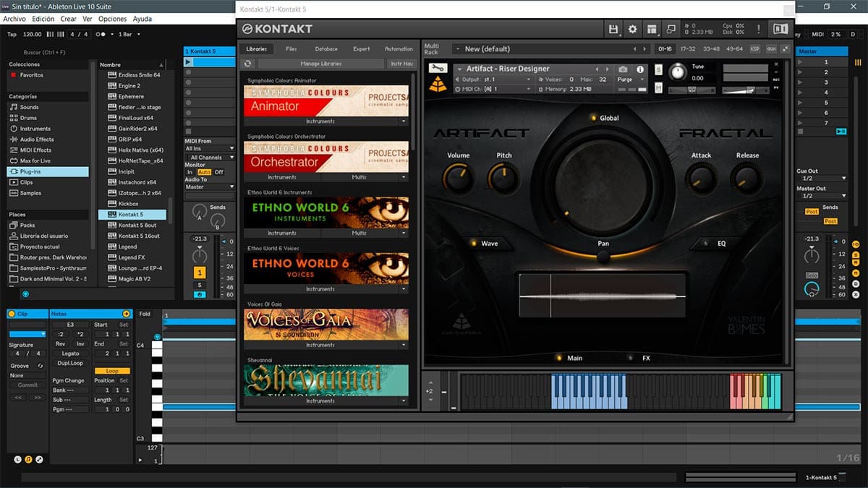Open the Purge dropdown
This screenshot has width=868, height=488.
pos(629,80)
